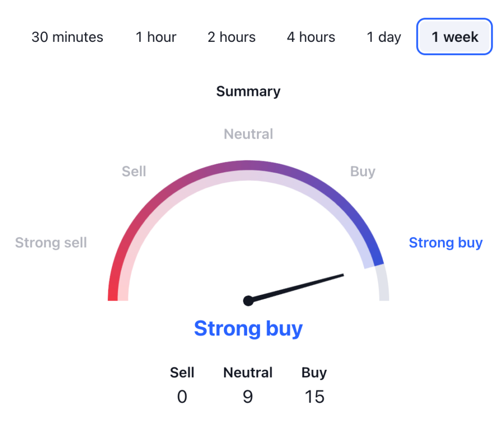Click the blue Strong buy gauge label

tap(446, 242)
